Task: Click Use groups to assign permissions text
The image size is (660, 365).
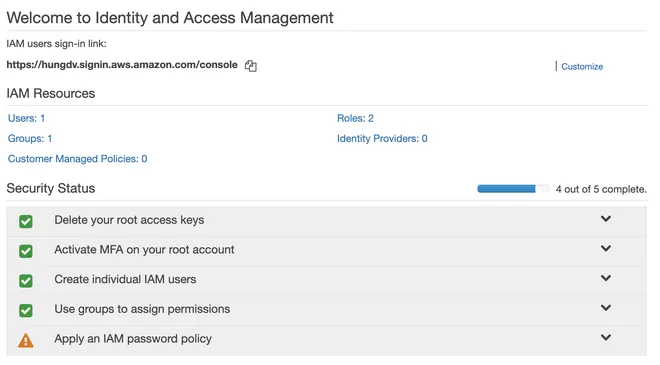Action: tap(142, 309)
